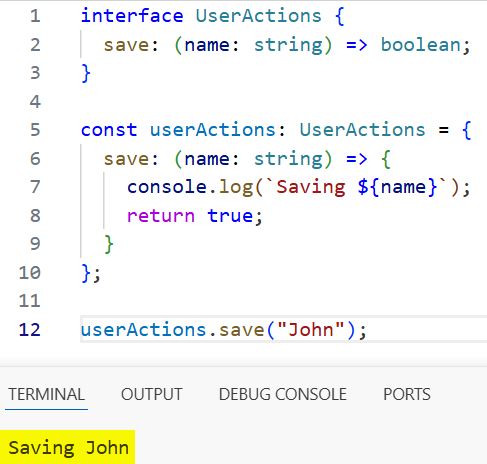
Task: Switch to the PORTS tab
Action: tap(407, 394)
